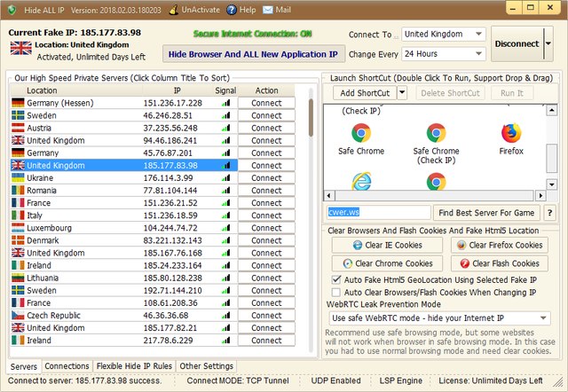568x392 pixels.
Task: Open the Connect To country dropdown
Action: coord(442,35)
